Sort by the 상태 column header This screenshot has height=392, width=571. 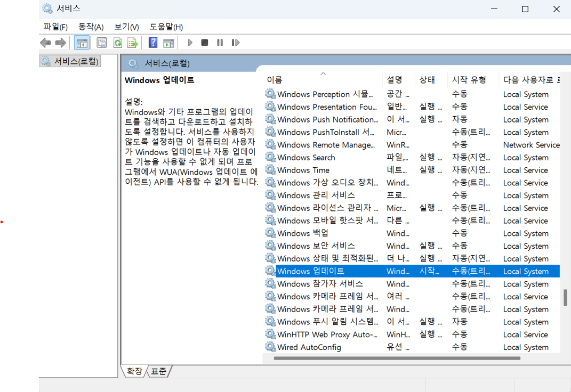click(x=431, y=80)
